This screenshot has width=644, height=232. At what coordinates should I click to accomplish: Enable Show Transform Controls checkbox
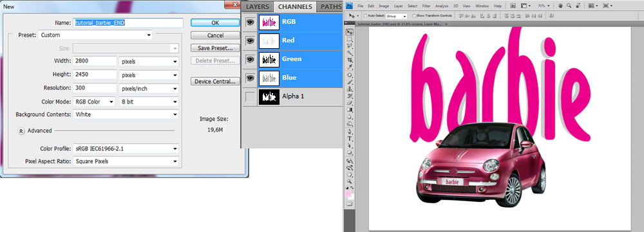tap(414, 15)
